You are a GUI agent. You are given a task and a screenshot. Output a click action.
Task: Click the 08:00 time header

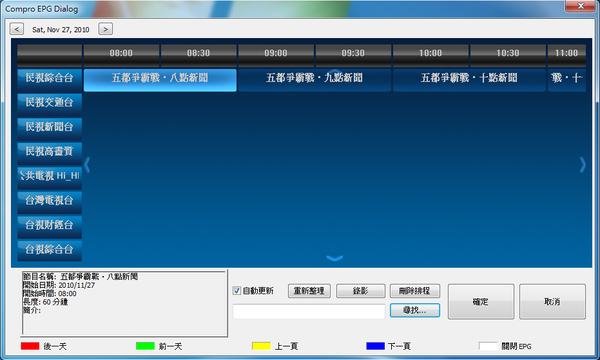click(x=121, y=55)
